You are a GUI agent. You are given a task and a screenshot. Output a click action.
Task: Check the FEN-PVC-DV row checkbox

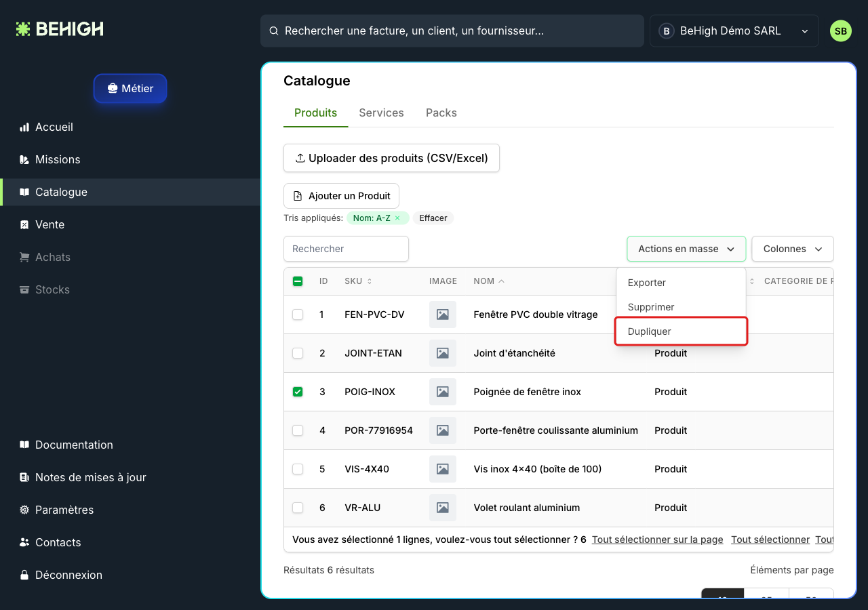tap(298, 314)
